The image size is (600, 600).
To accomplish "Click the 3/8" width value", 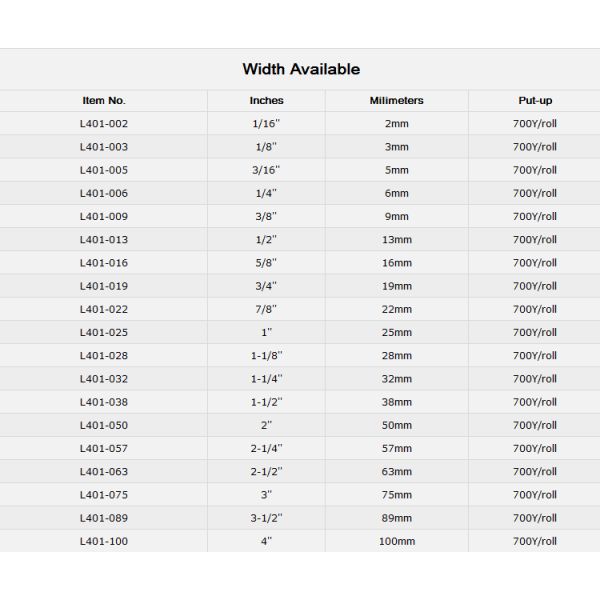I will pyautogui.click(x=266, y=216).
